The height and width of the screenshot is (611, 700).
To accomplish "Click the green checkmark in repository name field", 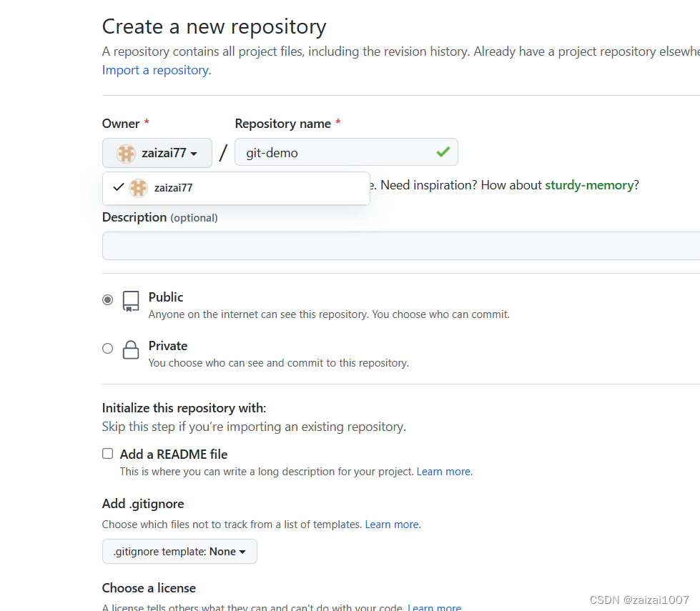I will tap(443, 152).
